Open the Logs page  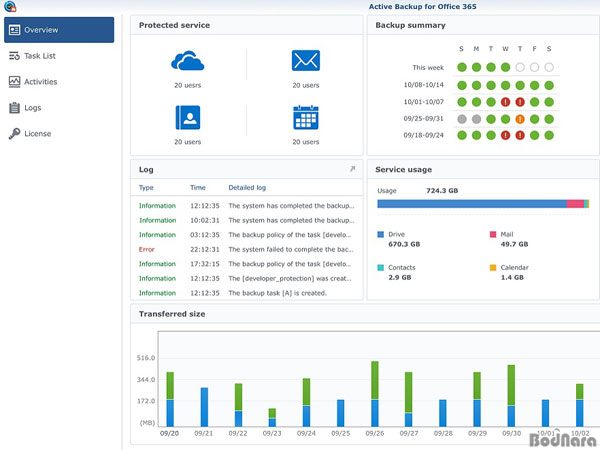pyautogui.click(x=33, y=108)
